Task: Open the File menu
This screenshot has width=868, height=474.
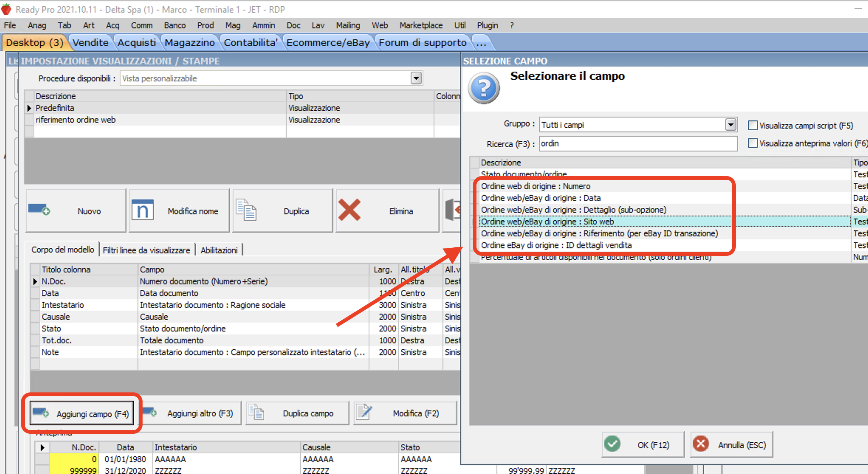Action: pyautogui.click(x=10, y=25)
